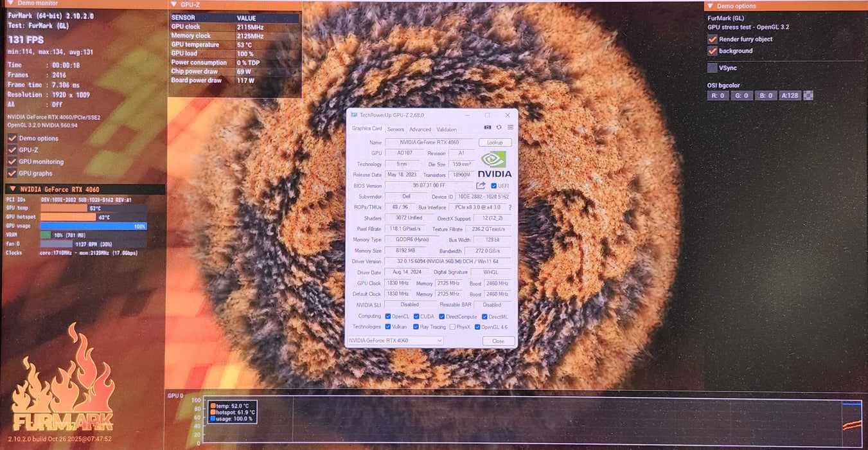Click the A:128 alpha value field
The image size is (868, 450).
click(790, 96)
